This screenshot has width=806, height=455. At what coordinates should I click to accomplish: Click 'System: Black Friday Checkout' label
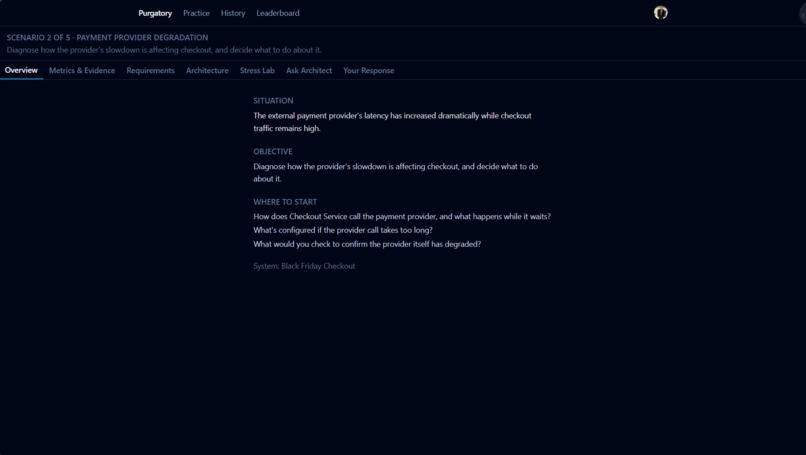[304, 266]
